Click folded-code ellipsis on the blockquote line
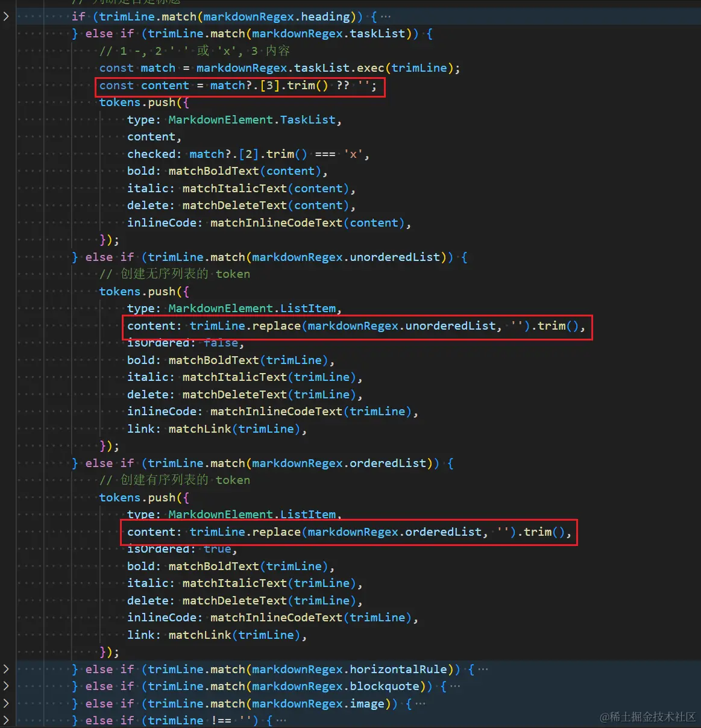This screenshot has width=701, height=728. (x=455, y=686)
